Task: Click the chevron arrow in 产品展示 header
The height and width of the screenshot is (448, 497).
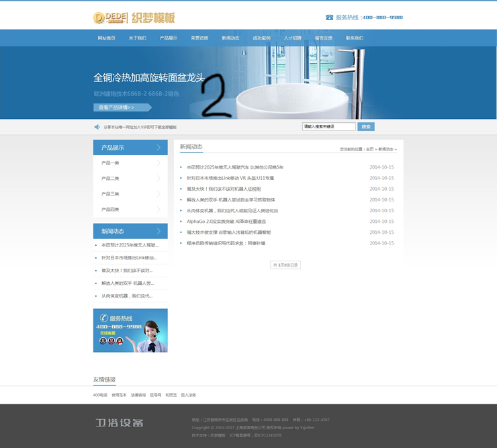Action: (159, 148)
